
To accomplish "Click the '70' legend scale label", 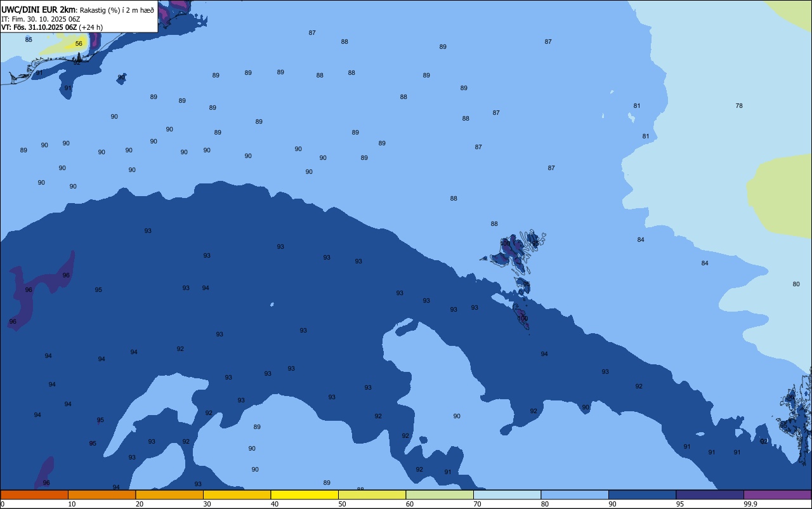I will coord(477,504).
